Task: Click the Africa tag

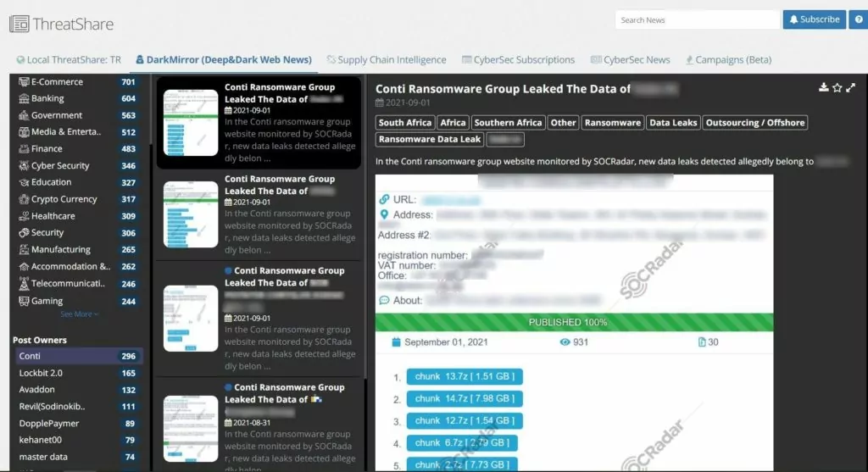Action: click(x=453, y=123)
